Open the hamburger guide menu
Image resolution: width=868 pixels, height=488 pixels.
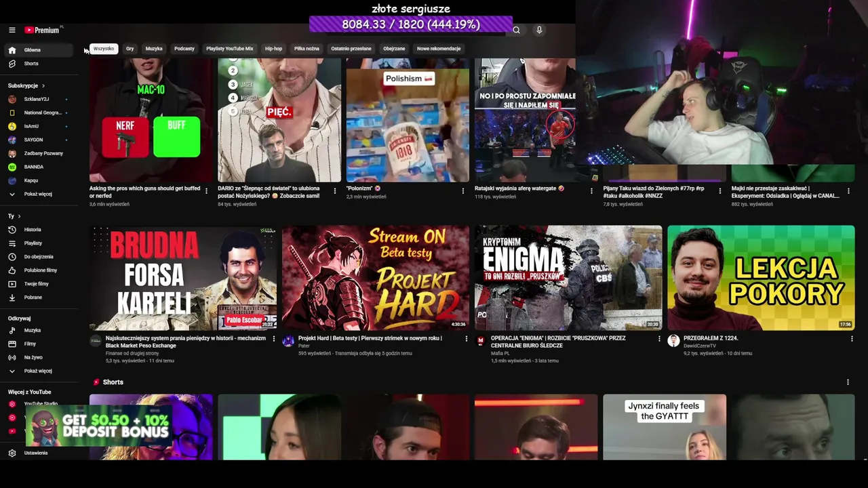(x=12, y=30)
